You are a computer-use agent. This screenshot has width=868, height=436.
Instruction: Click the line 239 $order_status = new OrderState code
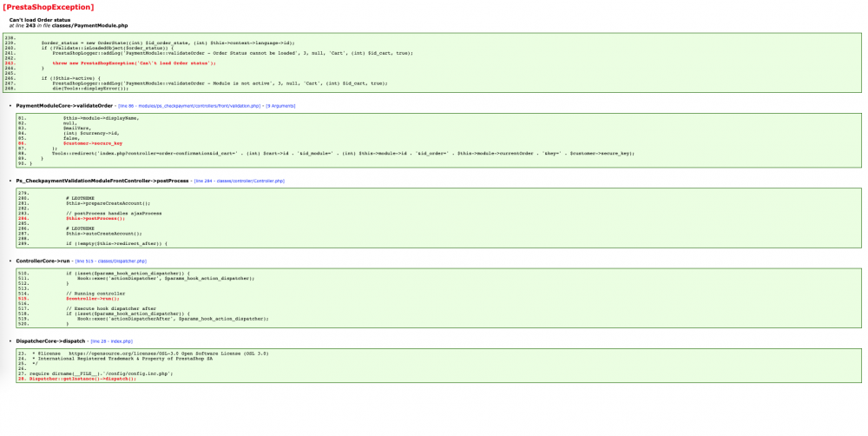pos(168,43)
